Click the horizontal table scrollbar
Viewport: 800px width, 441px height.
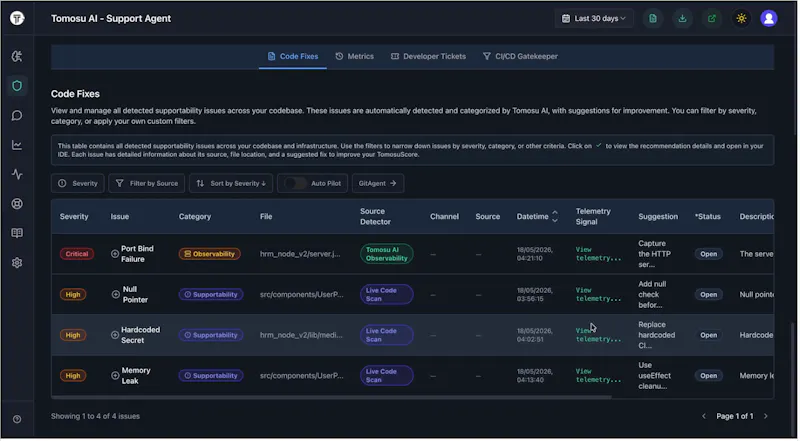coord(332,397)
